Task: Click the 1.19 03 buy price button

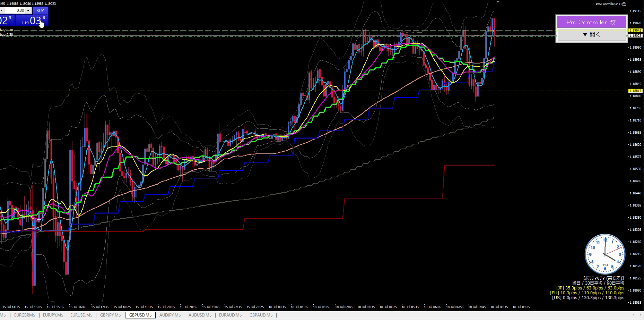Action: [x=32, y=20]
